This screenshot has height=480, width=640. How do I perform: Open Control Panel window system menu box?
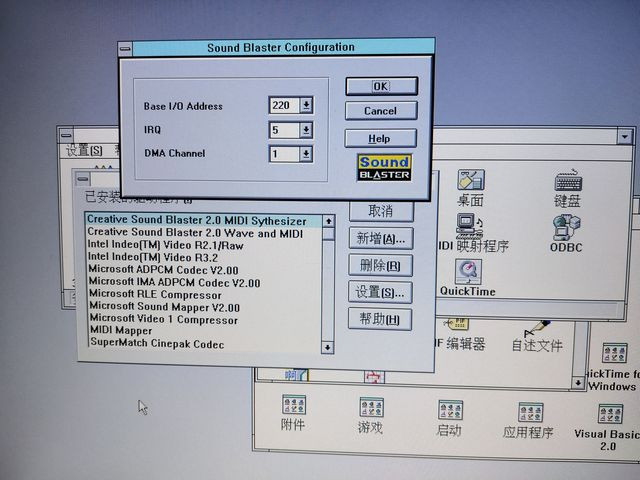tap(66, 135)
